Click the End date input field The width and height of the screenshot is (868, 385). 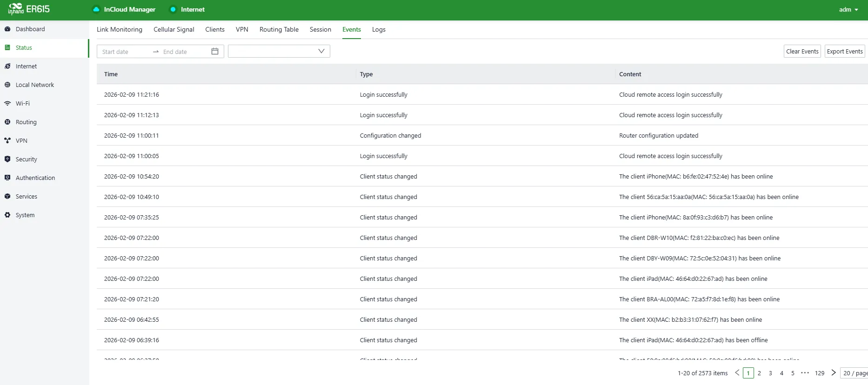click(x=185, y=52)
